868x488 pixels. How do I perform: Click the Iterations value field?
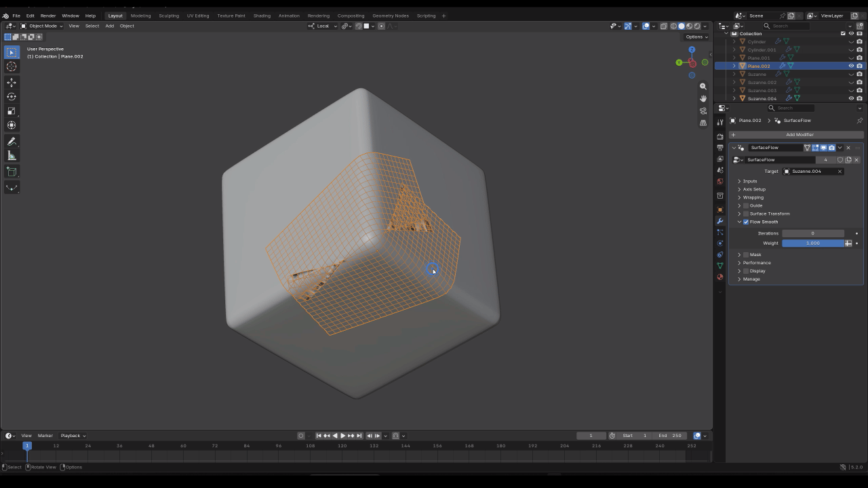pos(813,233)
